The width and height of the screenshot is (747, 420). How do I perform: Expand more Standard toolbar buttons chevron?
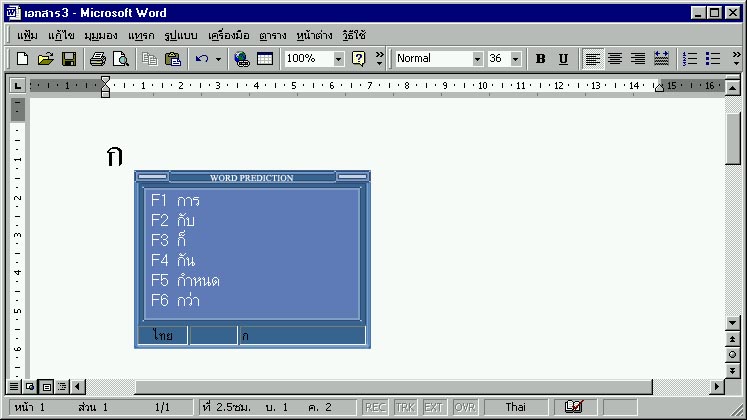pyautogui.click(x=379, y=59)
